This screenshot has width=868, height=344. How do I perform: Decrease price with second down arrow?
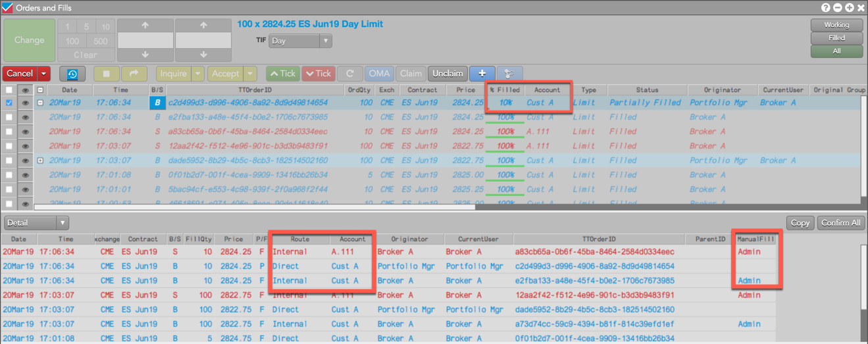203,55
